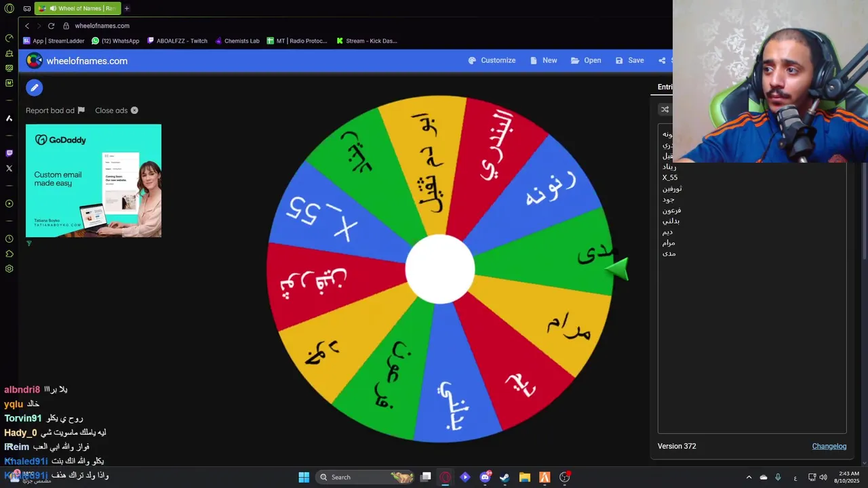868x488 pixels.
Task: Go forward in browser history
Action: (x=39, y=26)
